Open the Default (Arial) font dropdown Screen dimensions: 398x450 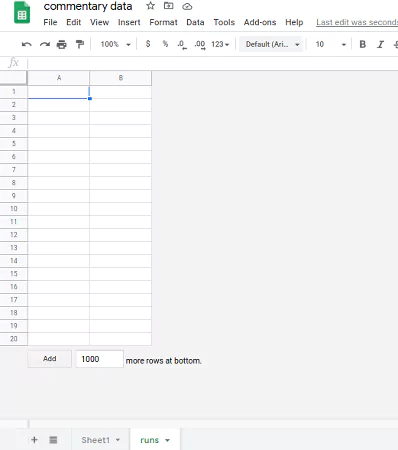272,44
